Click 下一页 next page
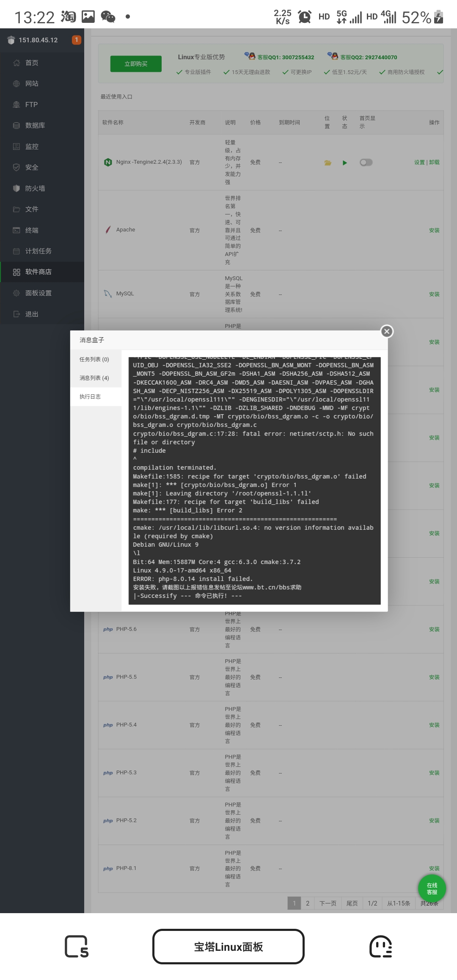This screenshot has height=980, width=457. click(x=328, y=903)
